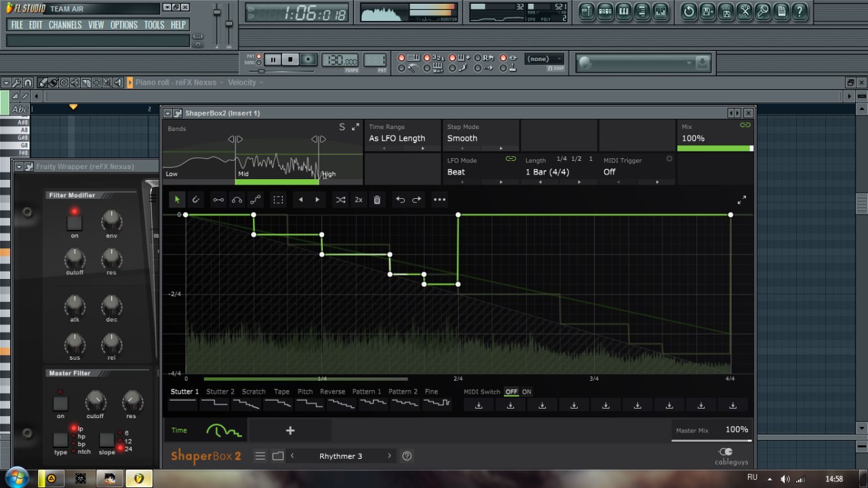Add a new shaper with the plus button
This screenshot has height=488, width=868.
290,430
